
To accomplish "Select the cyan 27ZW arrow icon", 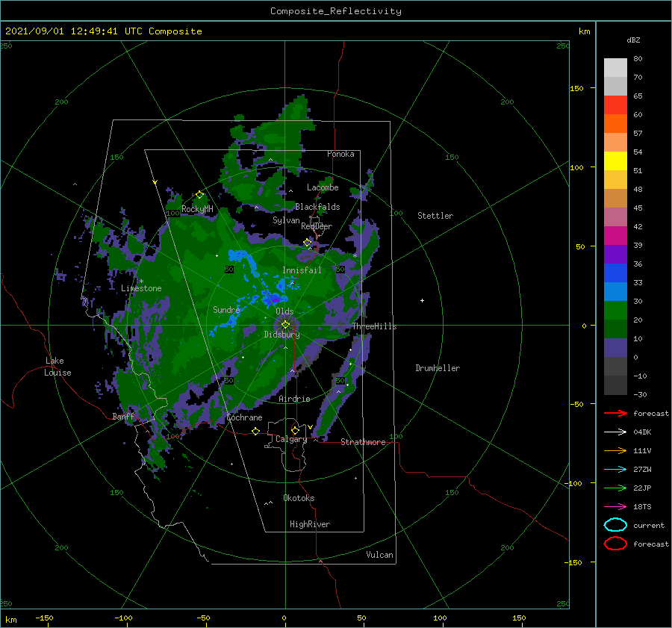I will pos(615,470).
